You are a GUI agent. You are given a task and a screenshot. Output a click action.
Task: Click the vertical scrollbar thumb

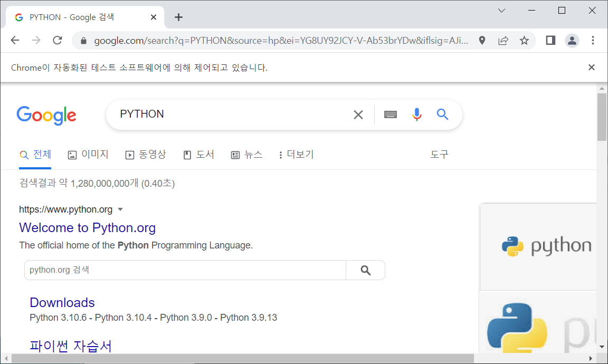602,117
